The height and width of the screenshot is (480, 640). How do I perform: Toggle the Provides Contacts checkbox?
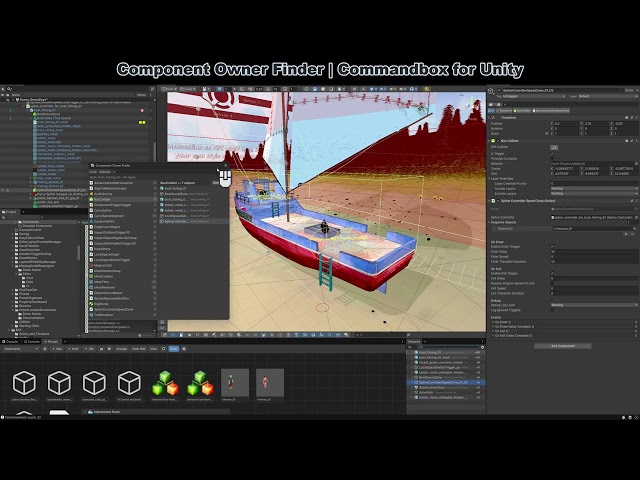[x=553, y=158]
